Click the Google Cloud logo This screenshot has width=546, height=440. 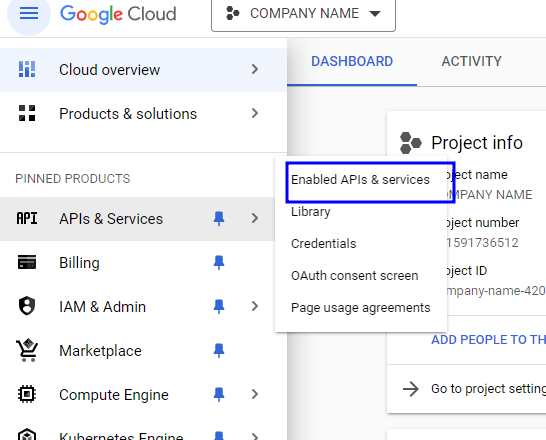[118, 14]
